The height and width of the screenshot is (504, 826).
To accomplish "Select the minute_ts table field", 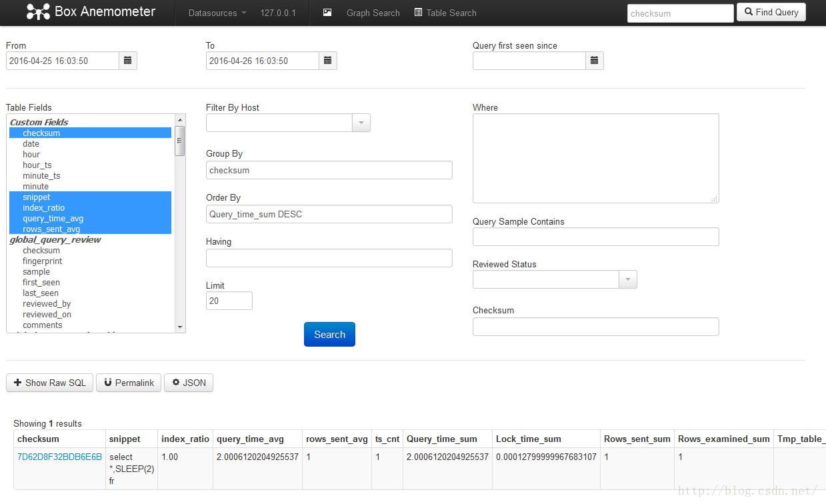I will pos(91,176).
